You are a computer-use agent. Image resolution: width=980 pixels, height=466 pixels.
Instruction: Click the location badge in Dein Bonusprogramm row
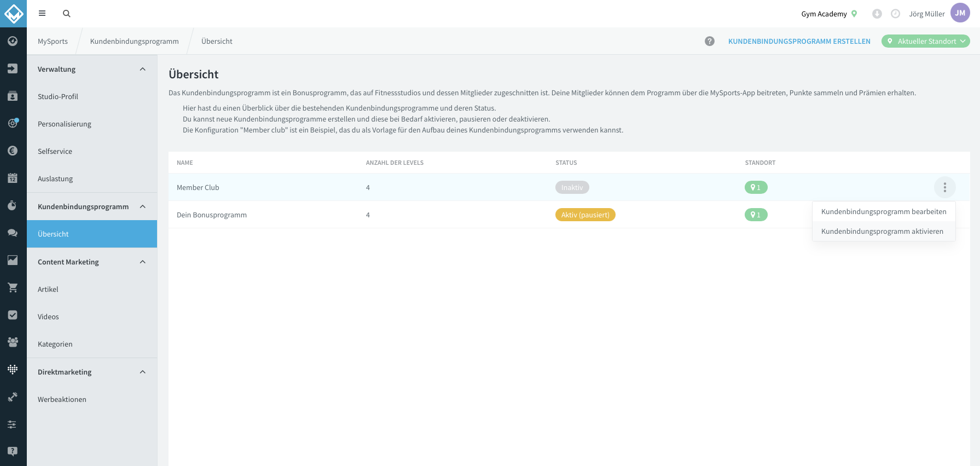click(x=756, y=215)
